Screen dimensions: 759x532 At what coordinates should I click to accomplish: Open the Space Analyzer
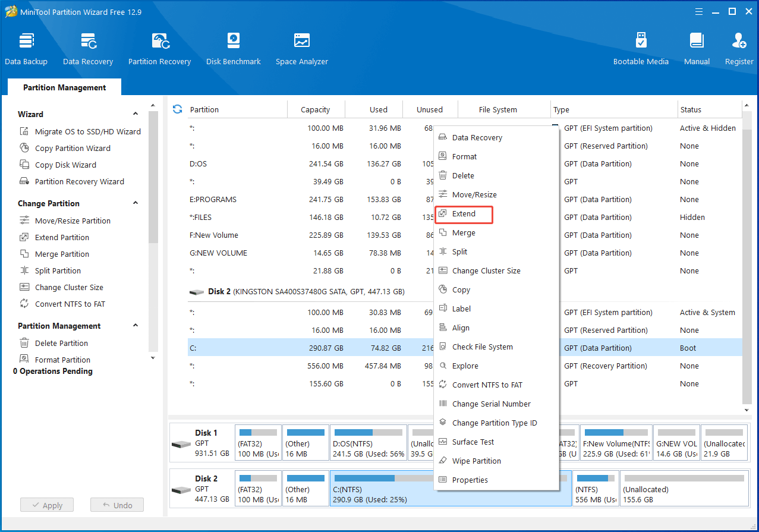[302, 49]
